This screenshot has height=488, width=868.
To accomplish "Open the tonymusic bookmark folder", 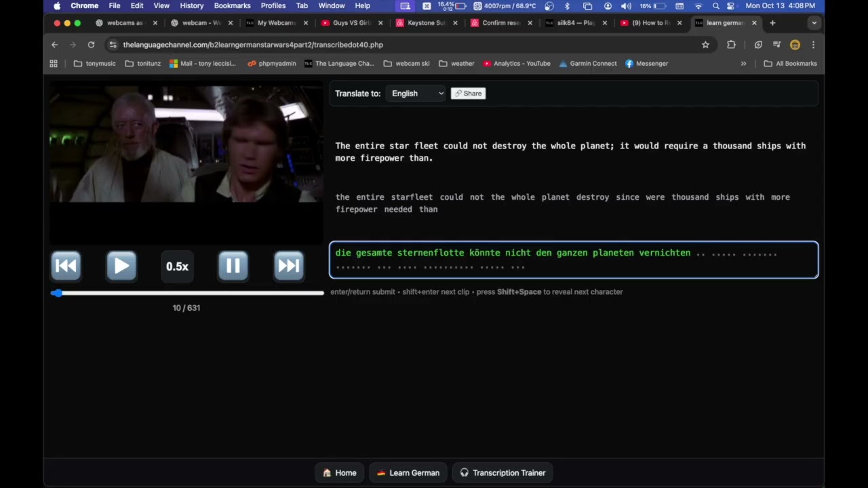I will (94, 64).
